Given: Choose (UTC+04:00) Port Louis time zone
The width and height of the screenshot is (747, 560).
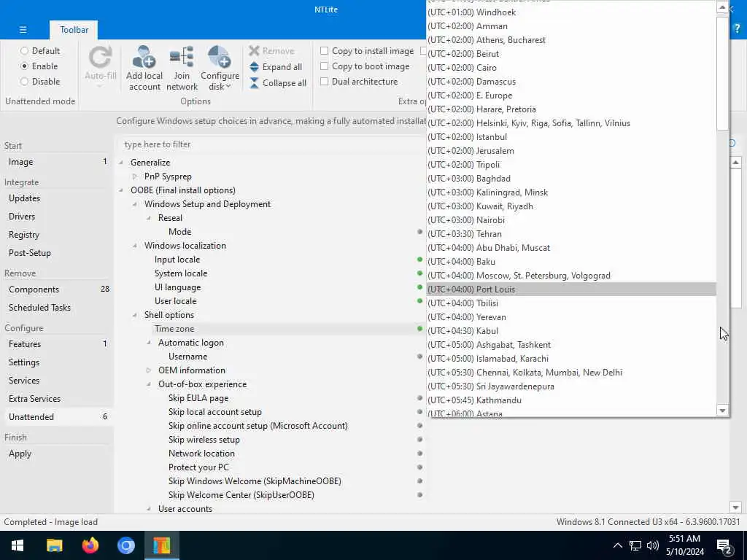Looking at the screenshot, I should (x=571, y=289).
